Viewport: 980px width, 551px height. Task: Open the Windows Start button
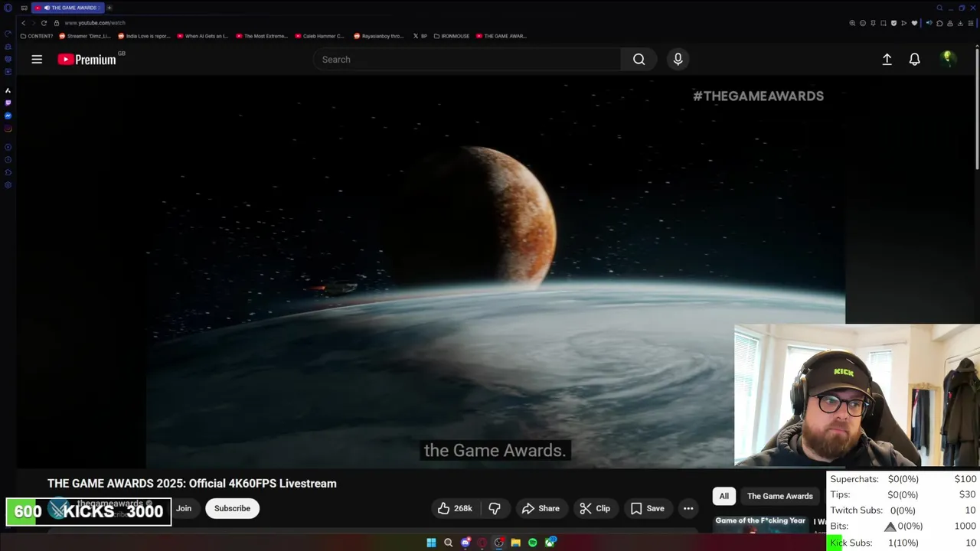tap(431, 543)
